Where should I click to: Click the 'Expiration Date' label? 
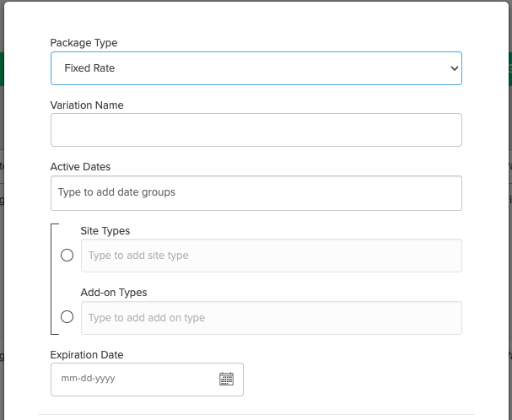pyautogui.click(x=87, y=355)
